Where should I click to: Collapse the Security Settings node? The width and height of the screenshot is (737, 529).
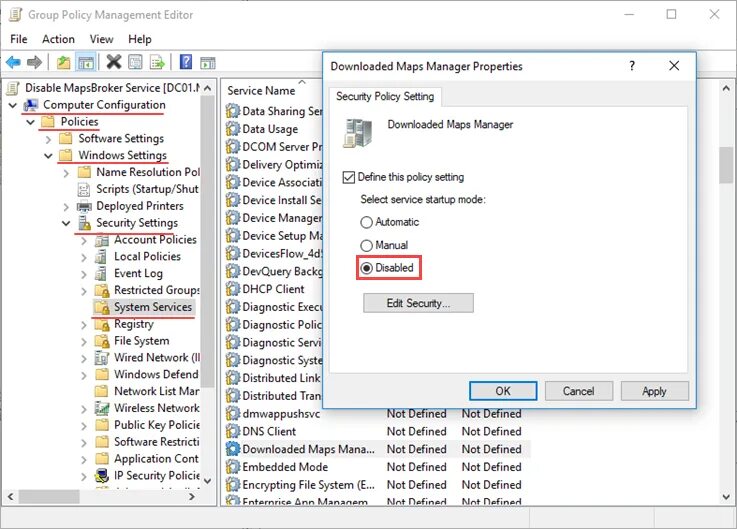point(66,223)
